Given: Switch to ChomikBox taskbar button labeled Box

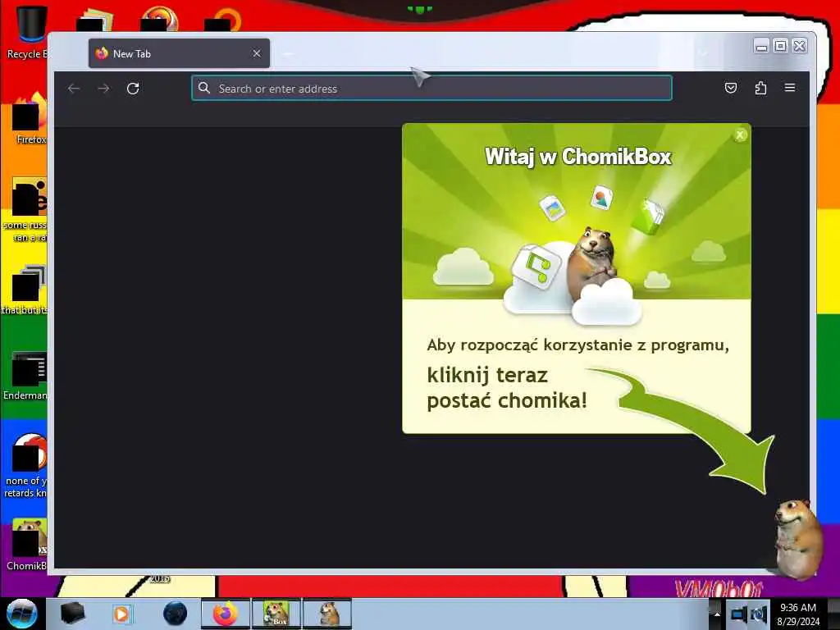Looking at the screenshot, I should tap(276, 614).
